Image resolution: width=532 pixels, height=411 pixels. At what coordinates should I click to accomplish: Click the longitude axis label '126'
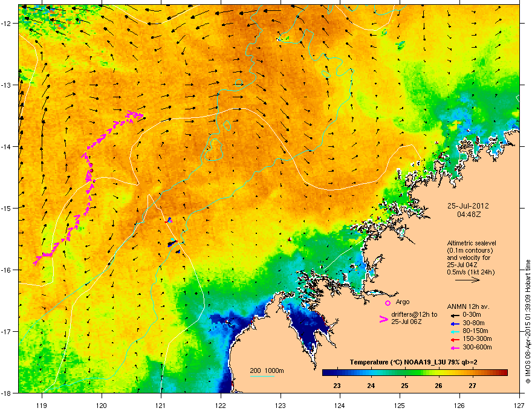pyautogui.click(x=459, y=405)
